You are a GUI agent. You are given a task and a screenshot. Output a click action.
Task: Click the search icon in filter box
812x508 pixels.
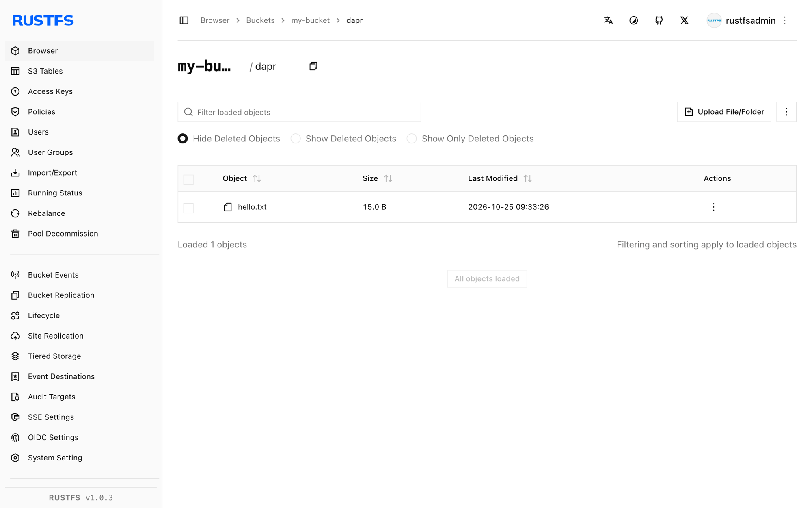tap(188, 112)
